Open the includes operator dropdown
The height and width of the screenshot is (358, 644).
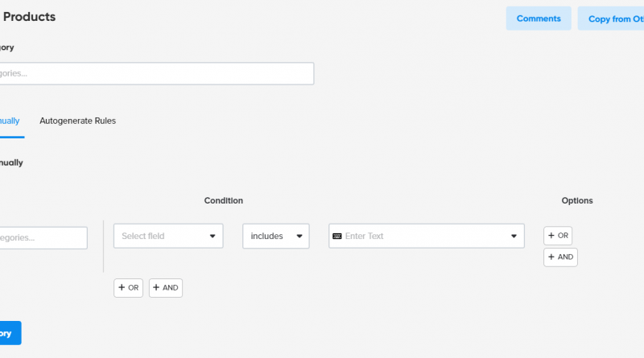(276, 237)
